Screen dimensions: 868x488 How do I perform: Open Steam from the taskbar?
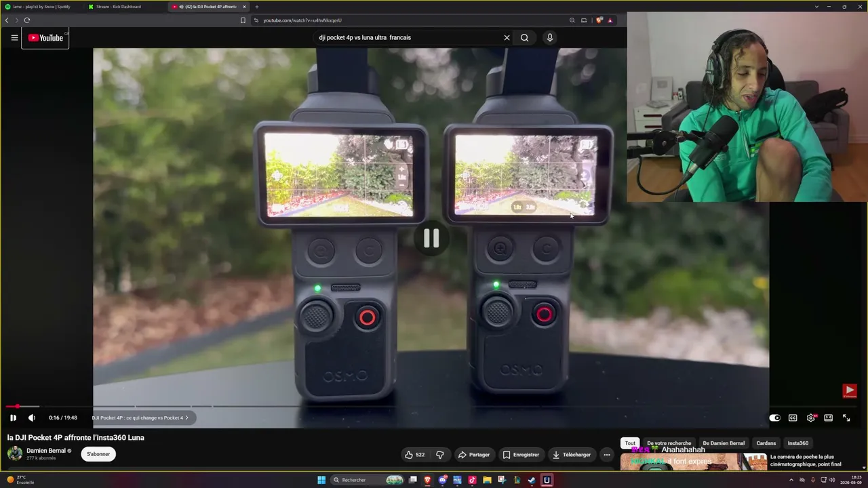532,481
